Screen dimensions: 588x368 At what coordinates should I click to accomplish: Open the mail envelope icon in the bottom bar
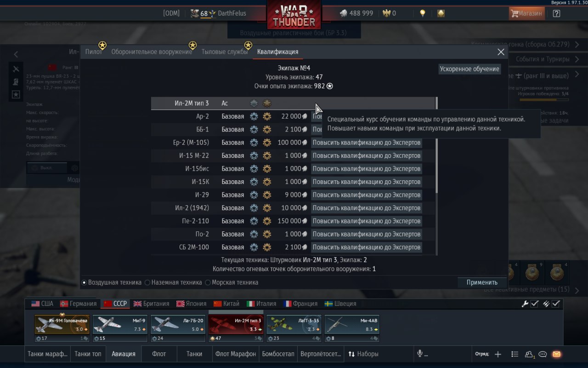tap(556, 354)
